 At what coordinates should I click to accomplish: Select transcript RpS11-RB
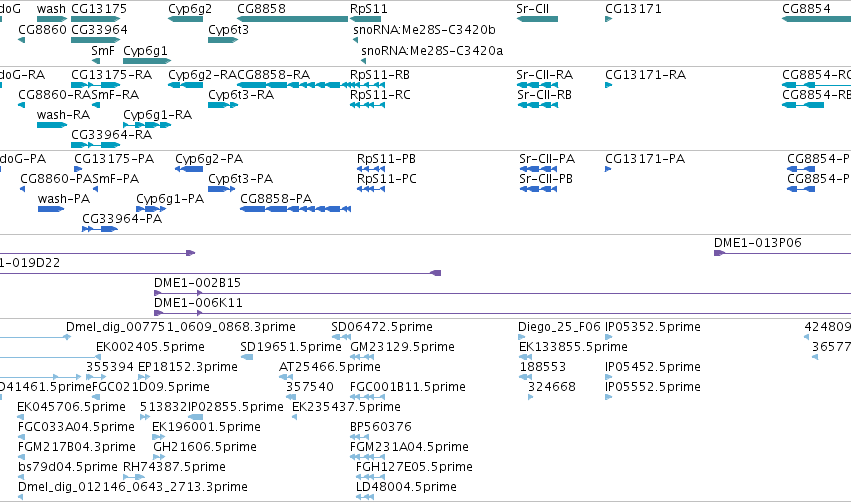point(380,74)
